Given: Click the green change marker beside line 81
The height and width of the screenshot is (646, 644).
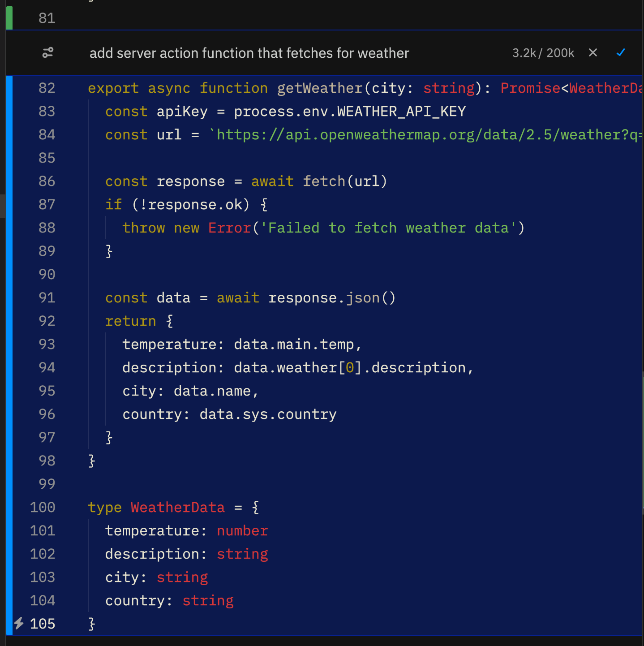Looking at the screenshot, I should coord(9,18).
